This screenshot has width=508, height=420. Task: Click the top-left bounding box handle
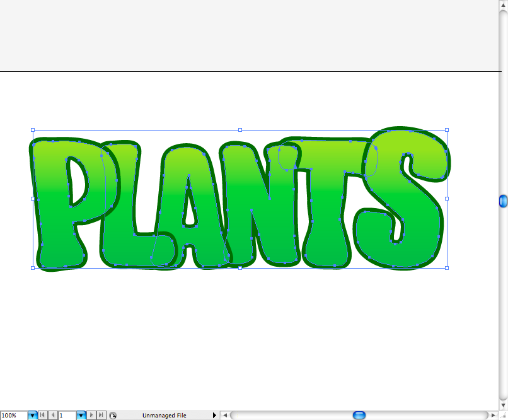pos(33,130)
